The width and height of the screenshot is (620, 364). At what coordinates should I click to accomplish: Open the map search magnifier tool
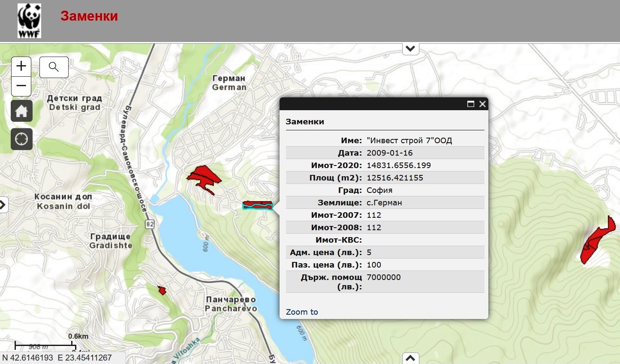coord(54,67)
